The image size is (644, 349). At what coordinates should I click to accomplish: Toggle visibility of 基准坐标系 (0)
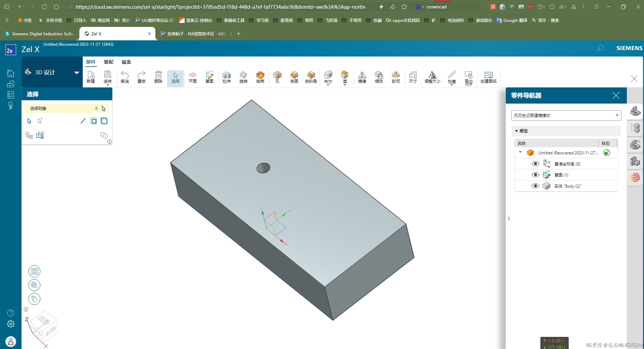535,164
